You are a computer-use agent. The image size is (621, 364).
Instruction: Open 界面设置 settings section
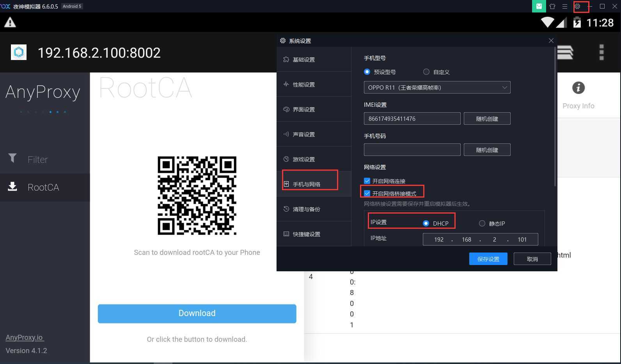click(x=314, y=109)
